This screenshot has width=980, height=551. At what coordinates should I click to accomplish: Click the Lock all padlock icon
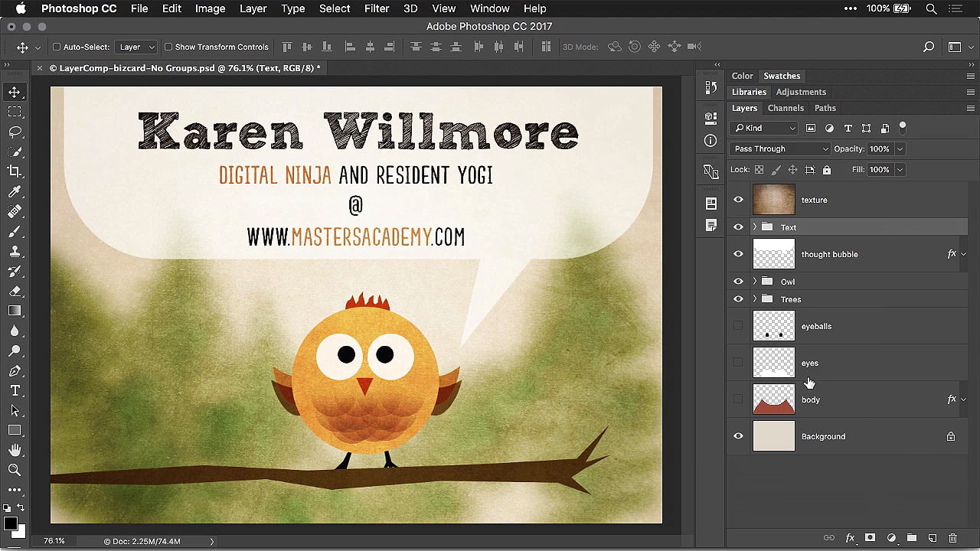point(827,169)
